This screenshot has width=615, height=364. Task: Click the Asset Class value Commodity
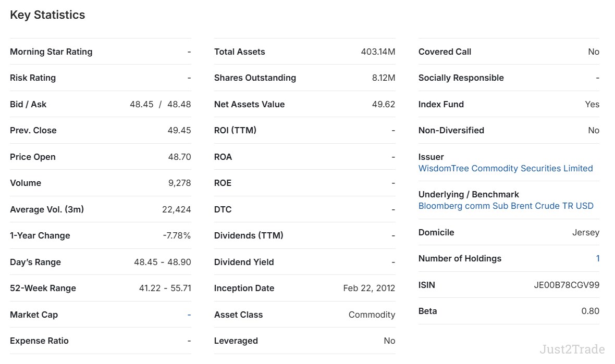pos(372,315)
